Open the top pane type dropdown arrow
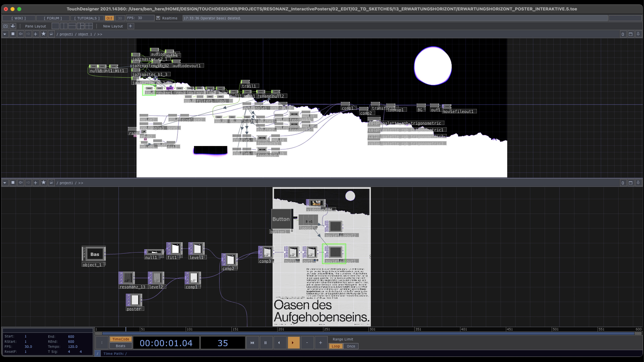 [5, 34]
